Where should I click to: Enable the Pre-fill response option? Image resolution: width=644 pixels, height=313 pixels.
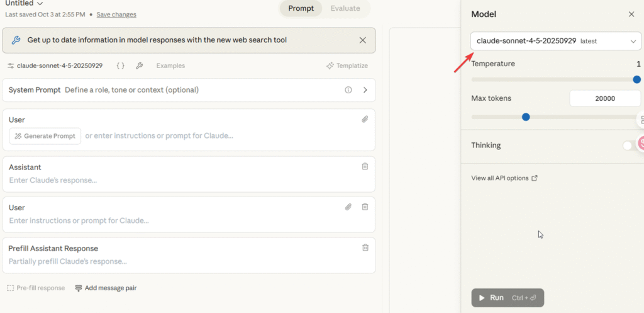pos(36,288)
